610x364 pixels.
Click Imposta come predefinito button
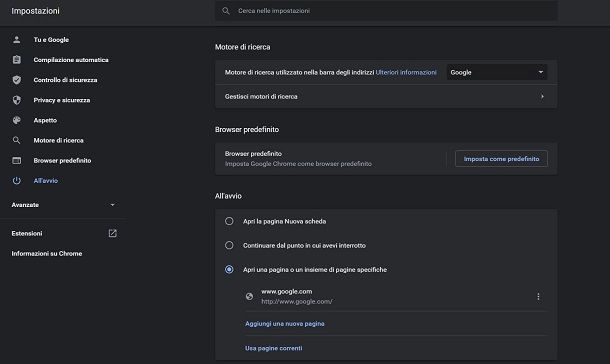[501, 159]
